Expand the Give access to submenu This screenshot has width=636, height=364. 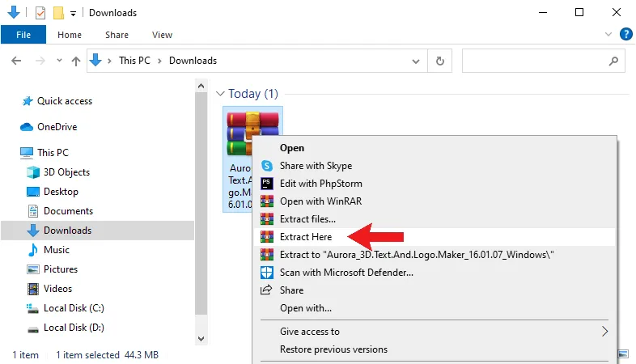pos(435,332)
